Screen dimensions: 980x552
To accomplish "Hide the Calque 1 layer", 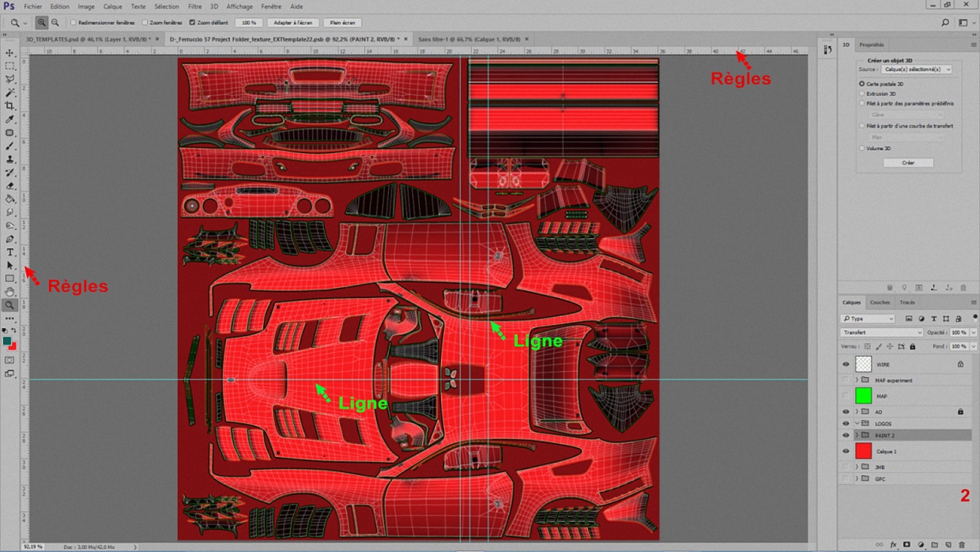I will tap(846, 452).
